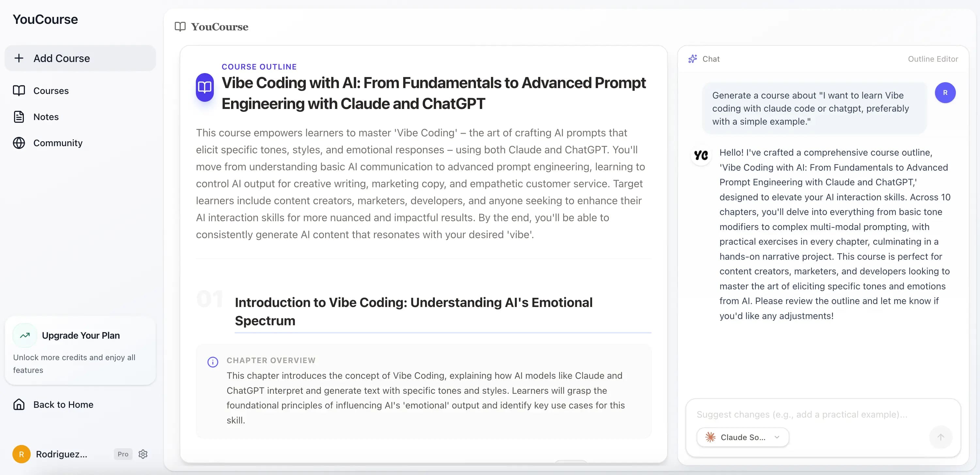Click the purple R user avatar in chat
This screenshot has width=980, height=475.
point(945,93)
